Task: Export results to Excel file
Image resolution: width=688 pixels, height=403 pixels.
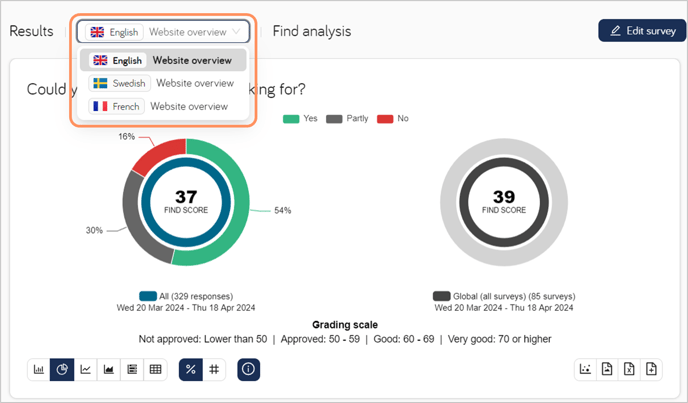Action: point(629,370)
